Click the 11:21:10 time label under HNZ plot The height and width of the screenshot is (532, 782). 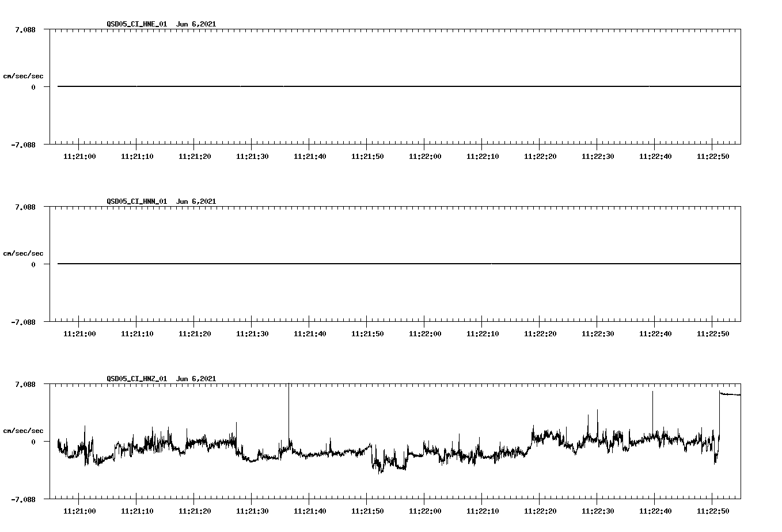click(x=137, y=511)
